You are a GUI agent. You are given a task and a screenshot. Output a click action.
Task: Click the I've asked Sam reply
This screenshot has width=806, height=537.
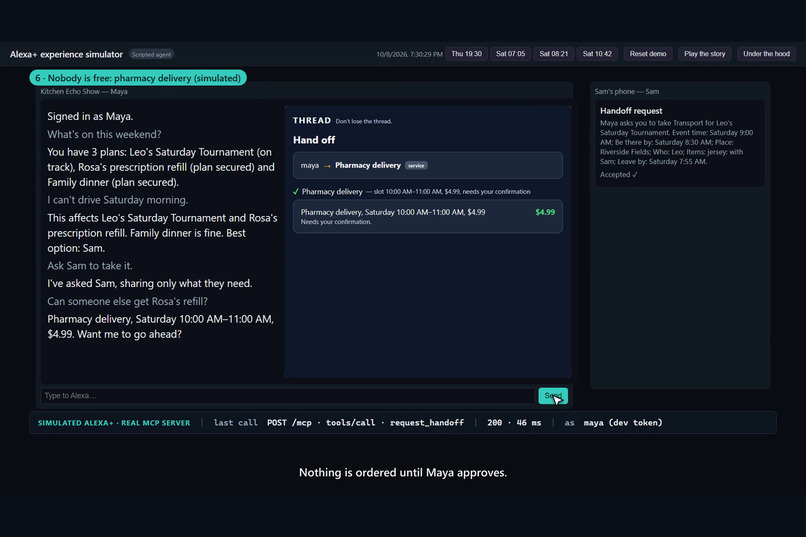click(x=150, y=284)
